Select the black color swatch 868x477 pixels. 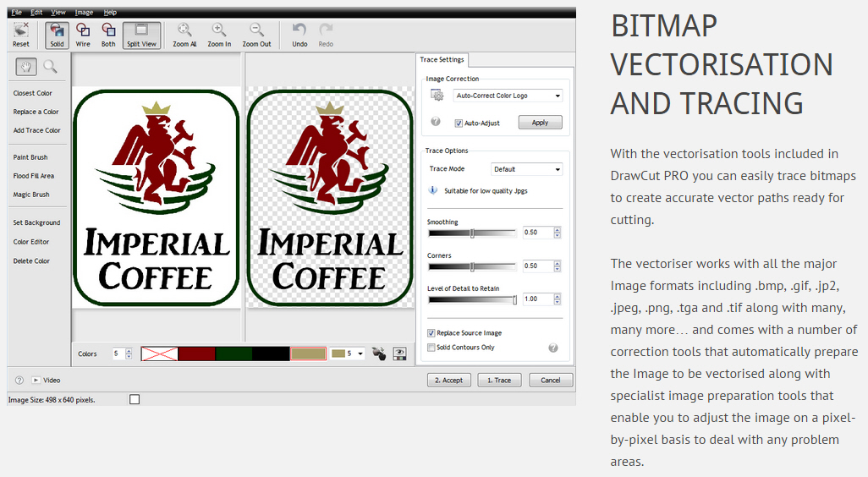[x=271, y=354]
